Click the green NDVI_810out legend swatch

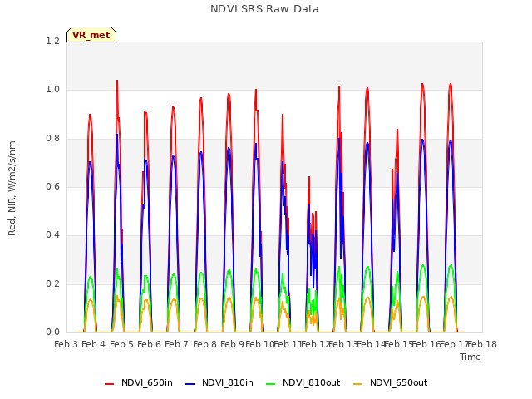point(271,384)
